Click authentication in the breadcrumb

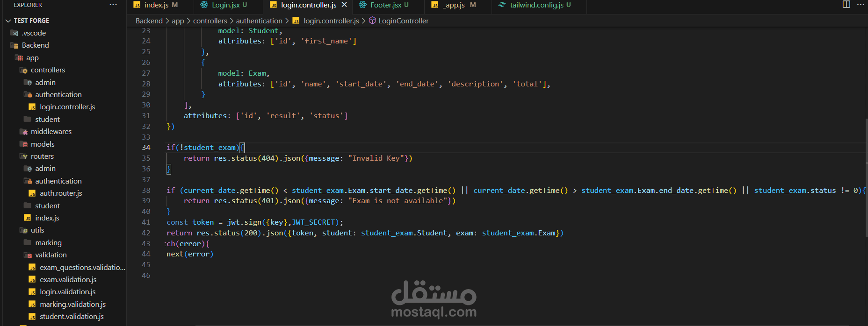259,21
